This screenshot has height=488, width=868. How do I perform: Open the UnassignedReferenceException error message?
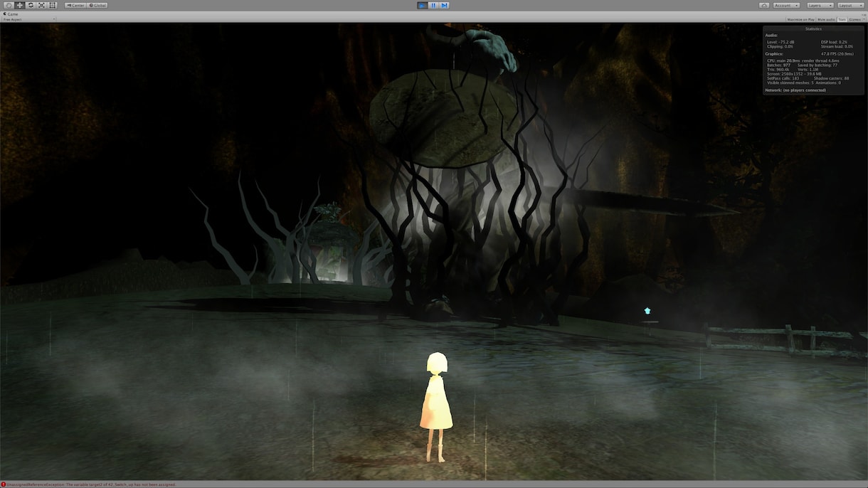(91, 484)
